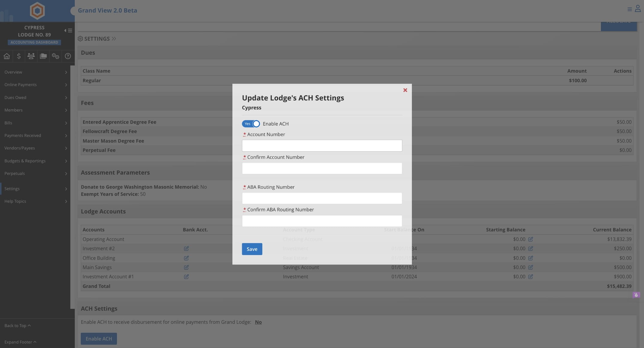Open the top-right hamburger list icon
This screenshot has height=348, width=644.
[629, 9]
